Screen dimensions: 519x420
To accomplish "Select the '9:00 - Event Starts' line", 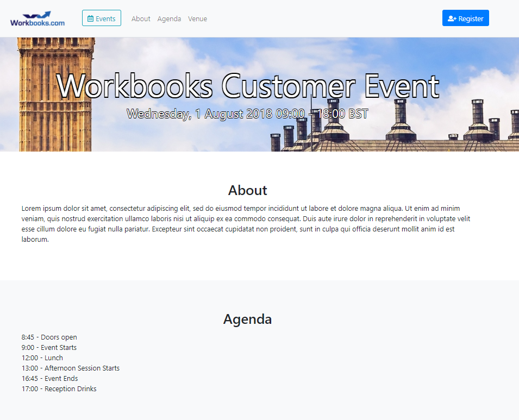I will (x=49, y=348).
